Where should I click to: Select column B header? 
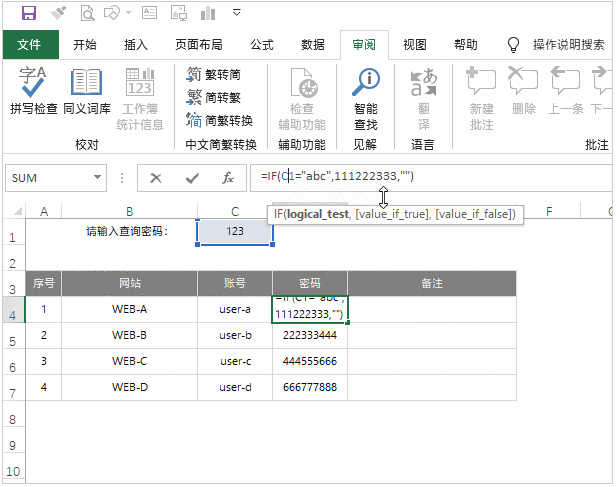coord(130,211)
